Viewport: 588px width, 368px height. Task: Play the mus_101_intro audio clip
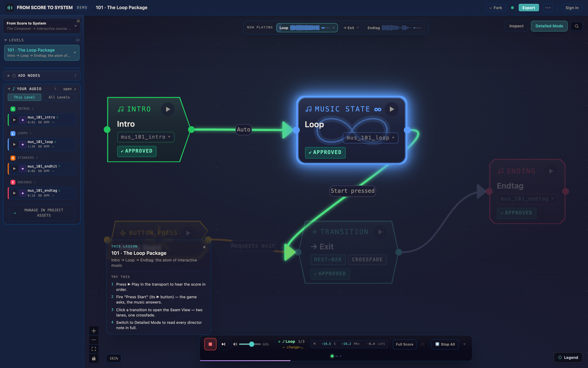[14, 120]
